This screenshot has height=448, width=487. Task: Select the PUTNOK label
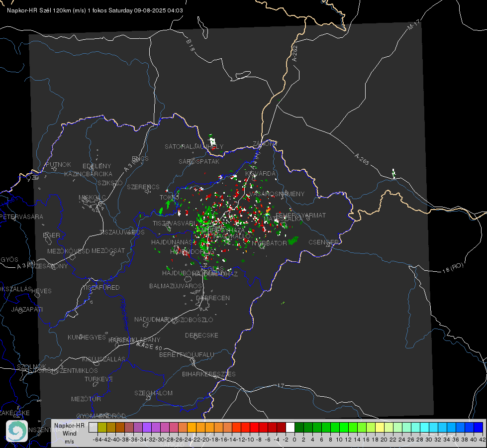[x=58, y=164]
